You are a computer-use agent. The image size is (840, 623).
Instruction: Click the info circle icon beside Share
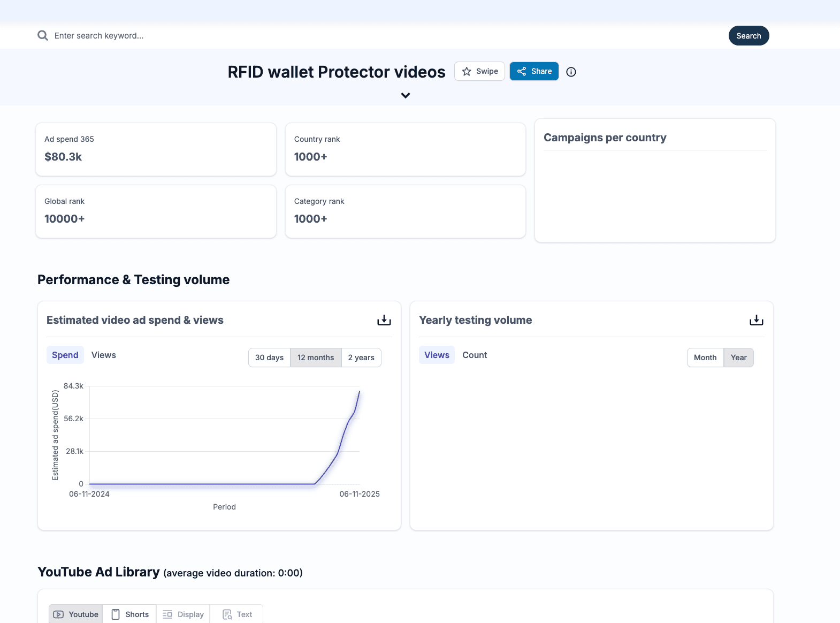tap(571, 72)
